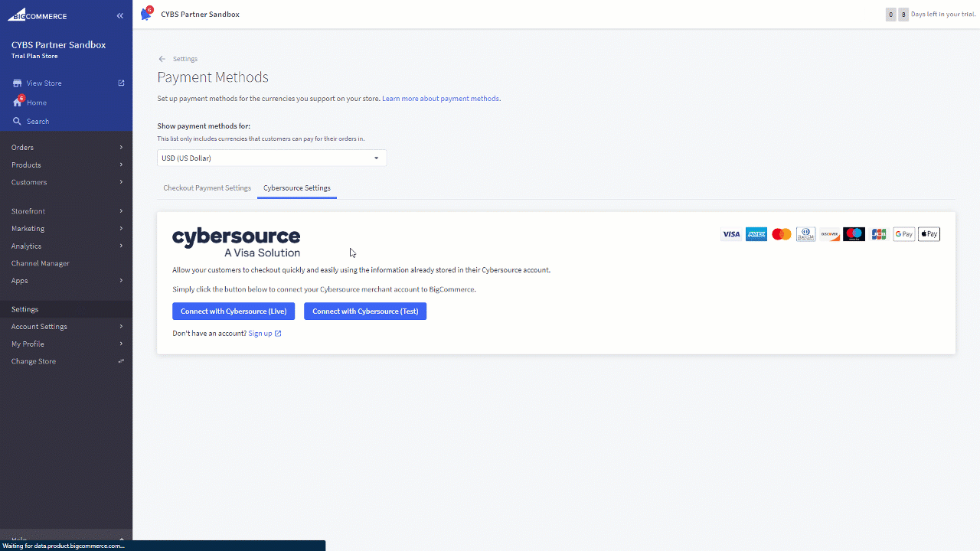
Task: Click the back arrow beside Settings
Action: coord(162,59)
